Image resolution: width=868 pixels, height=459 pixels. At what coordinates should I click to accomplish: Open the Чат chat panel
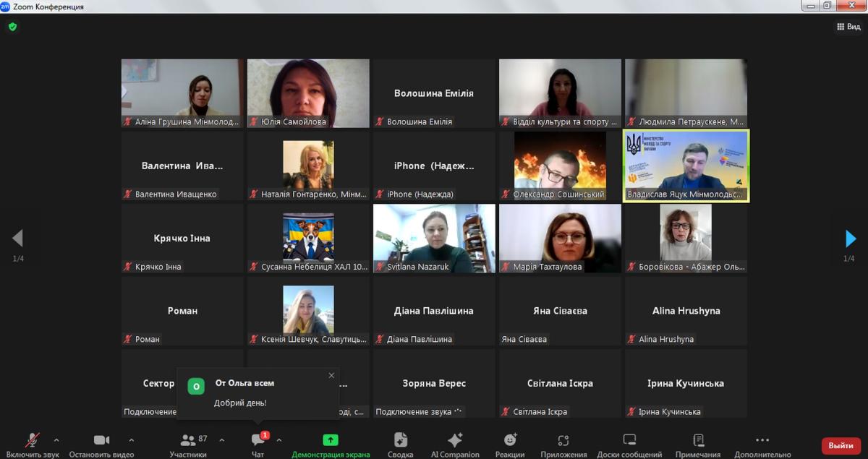(258, 445)
